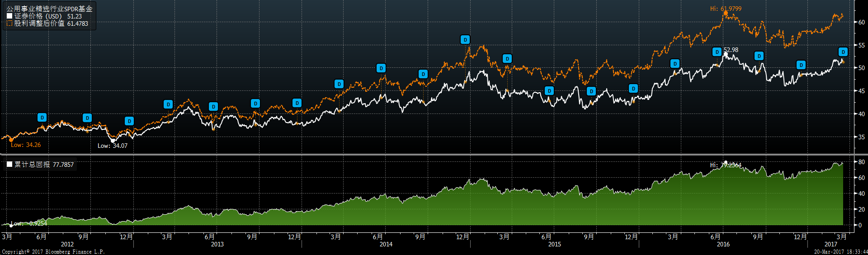Click the dividend marker near June 2015
The width and height of the screenshot is (868, 255).
[549, 91]
